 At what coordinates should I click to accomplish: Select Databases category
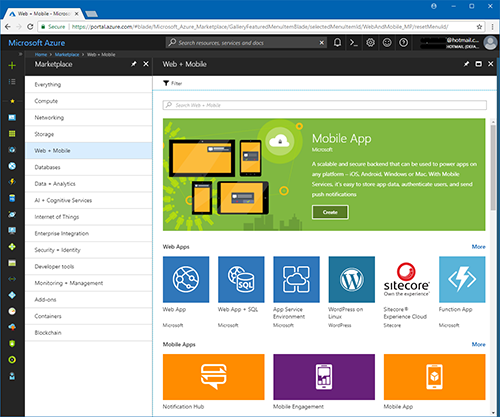(x=89, y=167)
